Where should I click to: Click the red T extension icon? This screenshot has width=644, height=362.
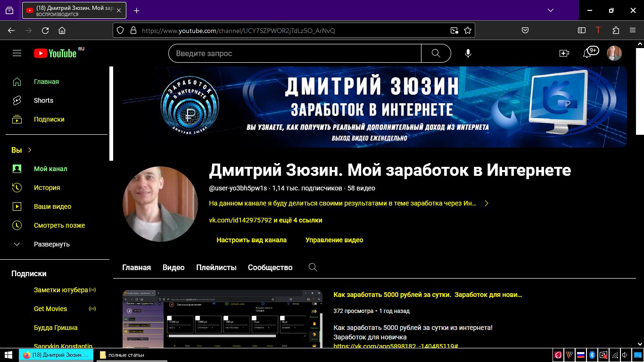(x=599, y=30)
